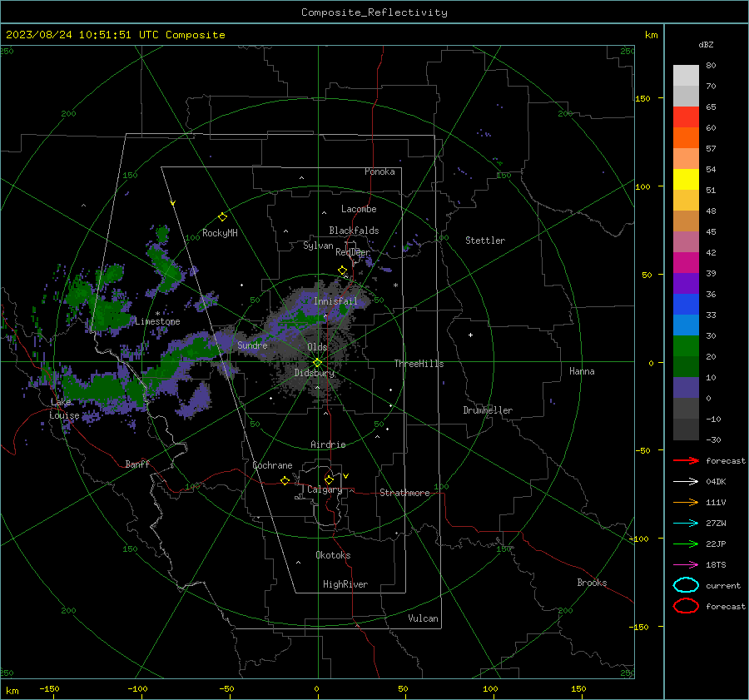Click the 0 tick on bottom km axis
This screenshot has width=749, height=700.
[x=316, y=688]
